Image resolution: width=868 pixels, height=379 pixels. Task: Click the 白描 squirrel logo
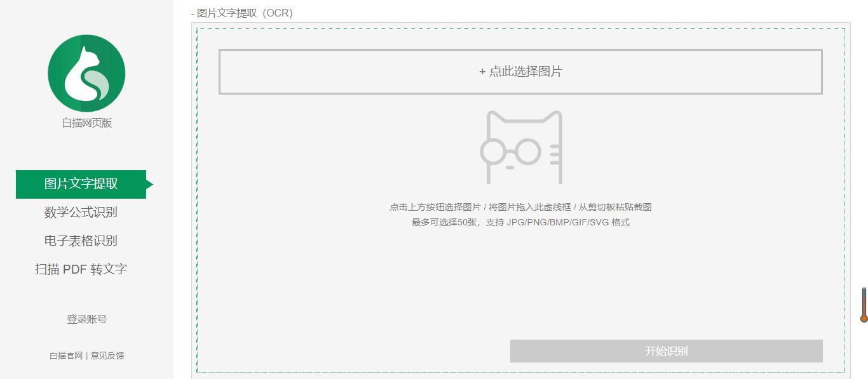(x=86, y=73)
